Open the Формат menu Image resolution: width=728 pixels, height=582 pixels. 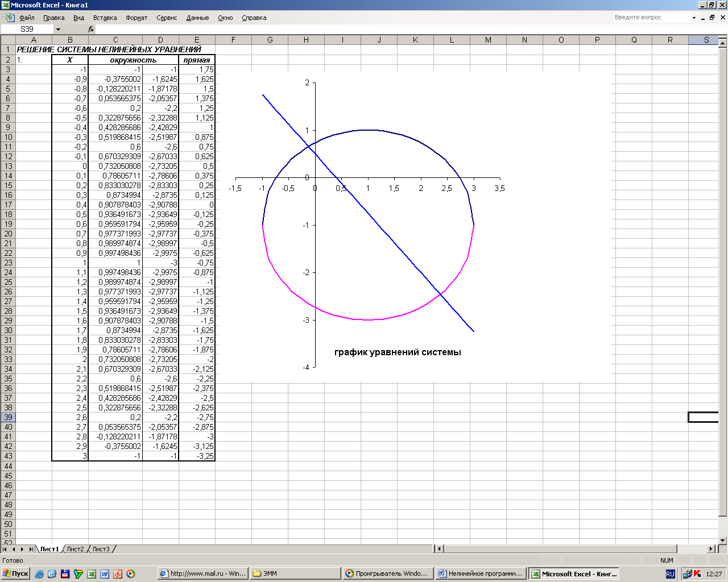pos(136,18)
